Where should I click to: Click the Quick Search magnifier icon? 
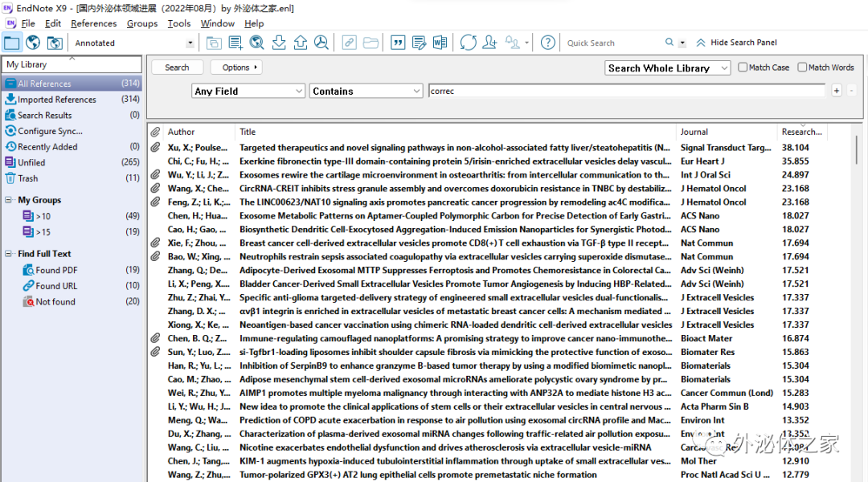(669, 42)
